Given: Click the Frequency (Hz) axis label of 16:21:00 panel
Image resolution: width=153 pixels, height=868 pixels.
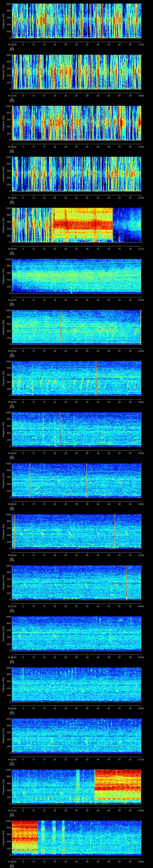Looking at the screenshot, I should coord(3,276).
